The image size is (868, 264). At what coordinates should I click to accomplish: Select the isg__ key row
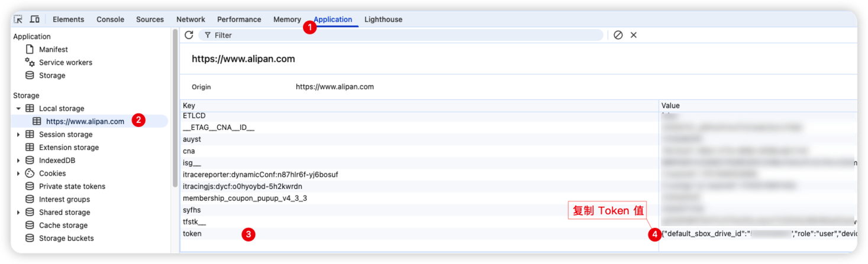click(420, 163)
